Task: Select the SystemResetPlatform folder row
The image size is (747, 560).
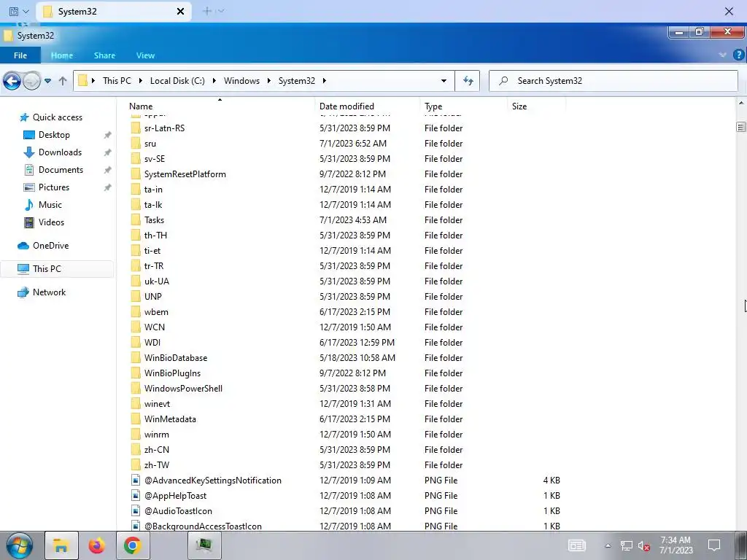Action: (347, 174)
